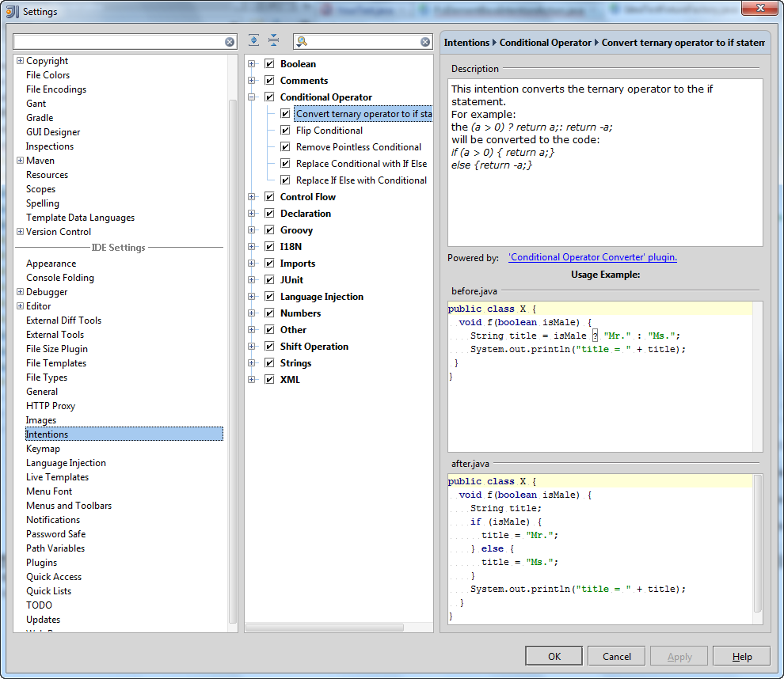Open Keymap settings page

(x=43, y=449)
